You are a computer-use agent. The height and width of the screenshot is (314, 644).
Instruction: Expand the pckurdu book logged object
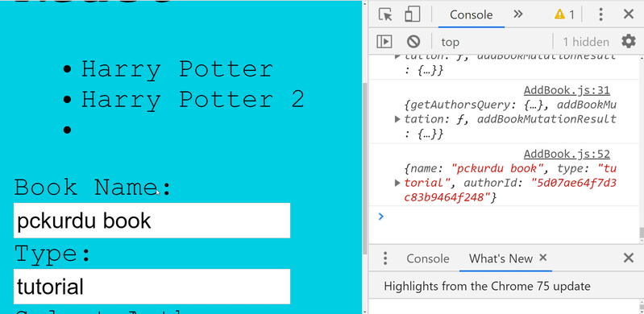[x=397, y=183]
